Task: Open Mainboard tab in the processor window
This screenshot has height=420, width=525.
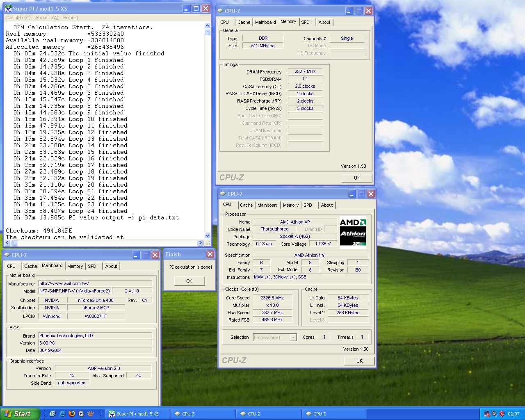Action: [x=268, y=205]
